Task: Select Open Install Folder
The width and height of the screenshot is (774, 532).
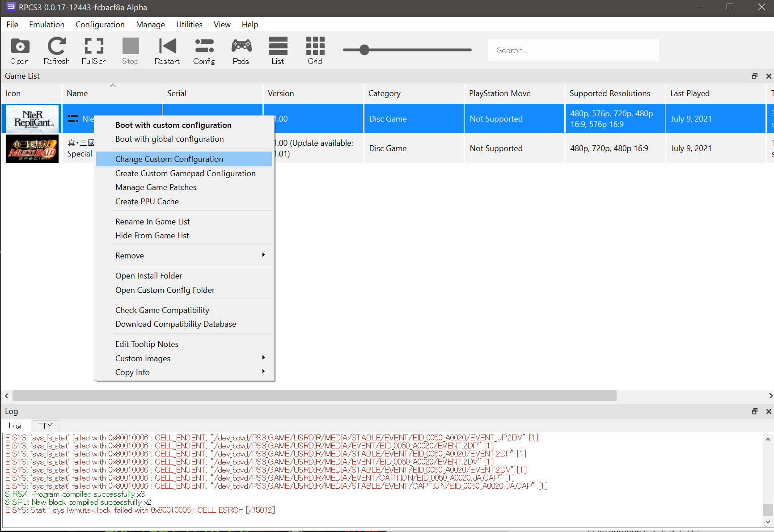Action: click(184, 276)
